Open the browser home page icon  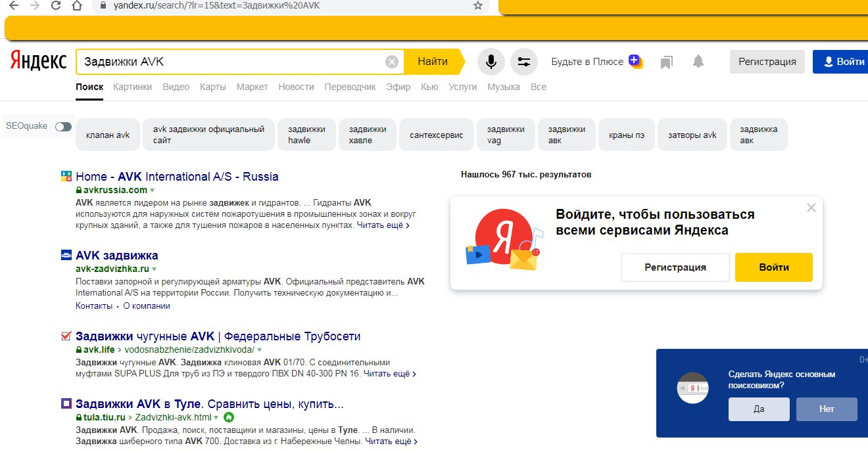coord(77,5)
